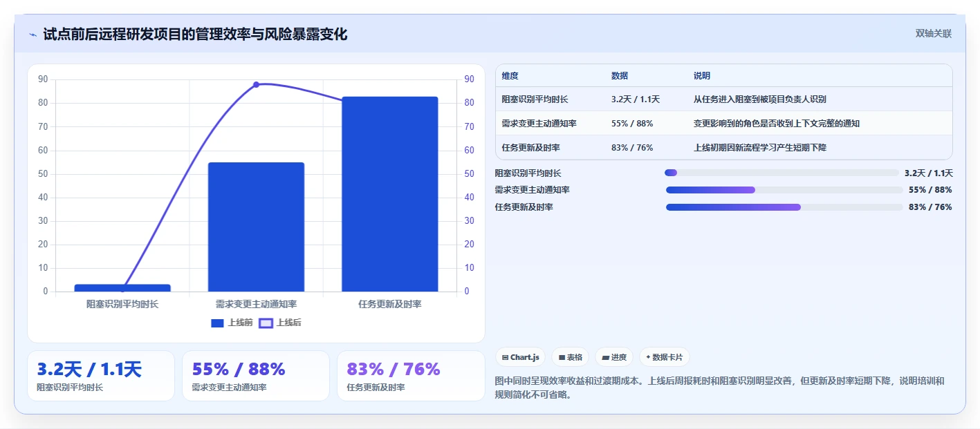Select the table cell 阻塞识别平均时长

click(535, 99)
